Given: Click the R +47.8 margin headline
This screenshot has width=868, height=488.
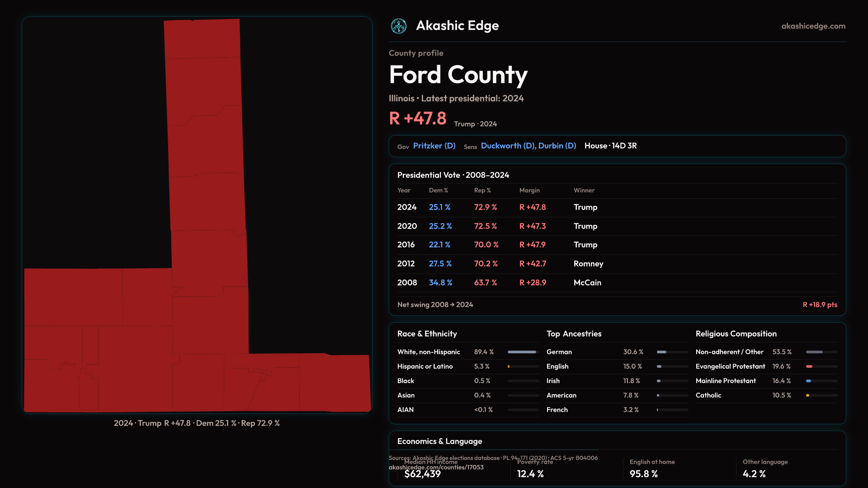Looking at the screenshot, I should [418, 119].
